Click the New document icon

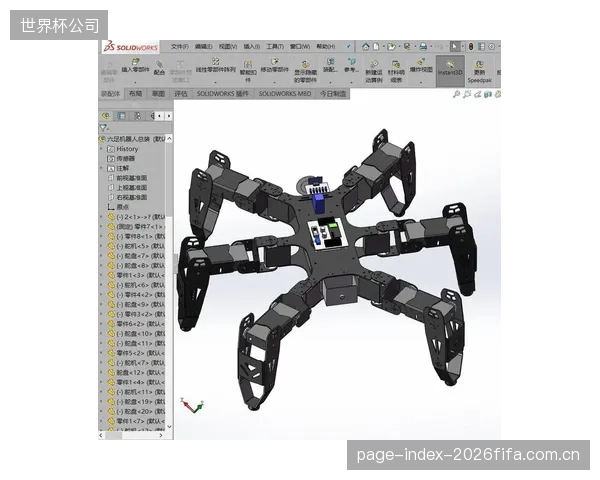[376, 47]
